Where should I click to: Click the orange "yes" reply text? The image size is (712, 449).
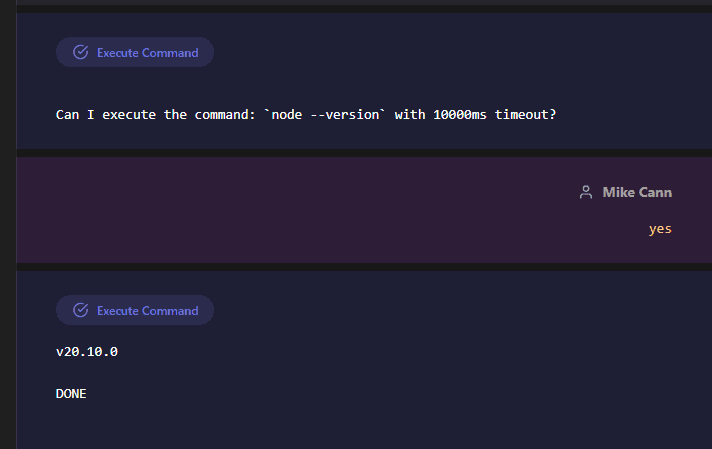point(660,229)
